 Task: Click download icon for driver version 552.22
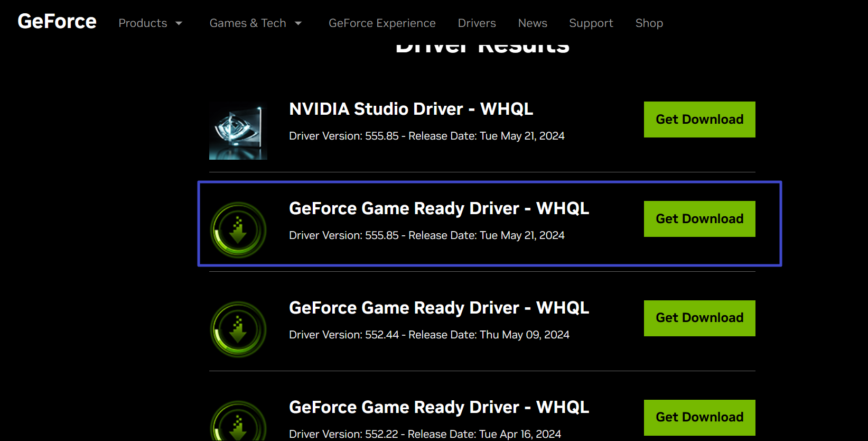pyautogui.click(x=238, y=423)
